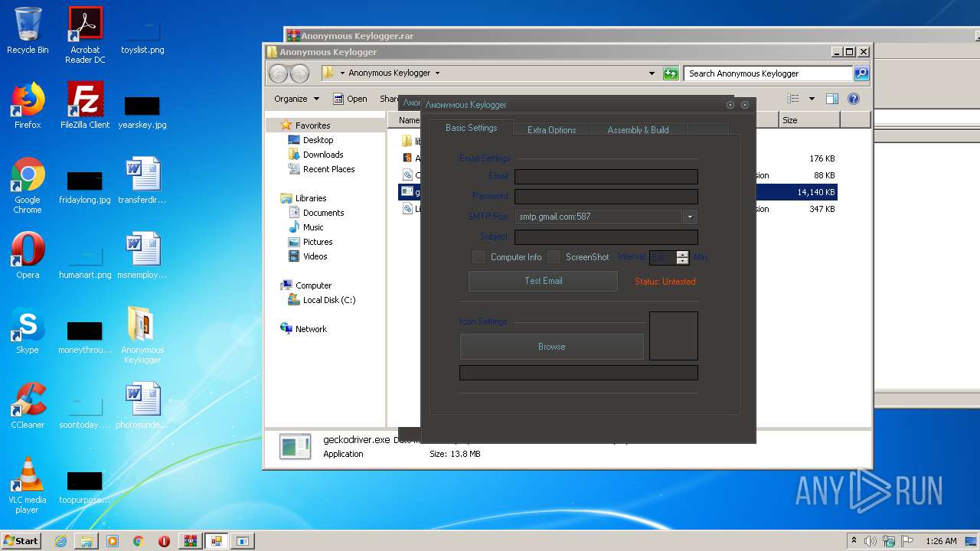Switch to the Assembly & Build tab
The height and width of the screenshot is (551, 980).
click(x=638, y=130)
